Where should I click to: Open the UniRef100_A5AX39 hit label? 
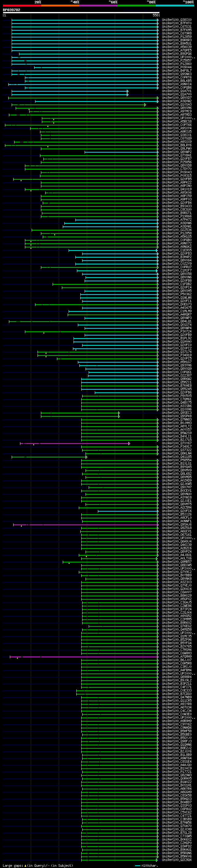tap(177, 47)
